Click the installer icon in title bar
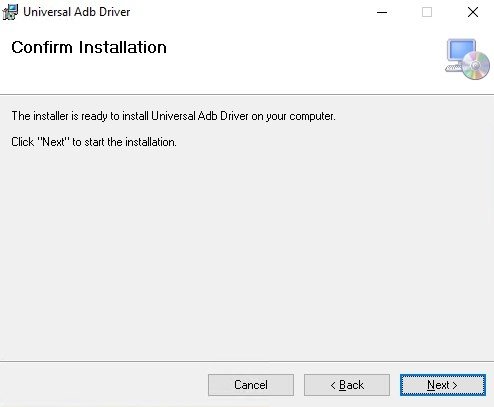 [10, 12]
